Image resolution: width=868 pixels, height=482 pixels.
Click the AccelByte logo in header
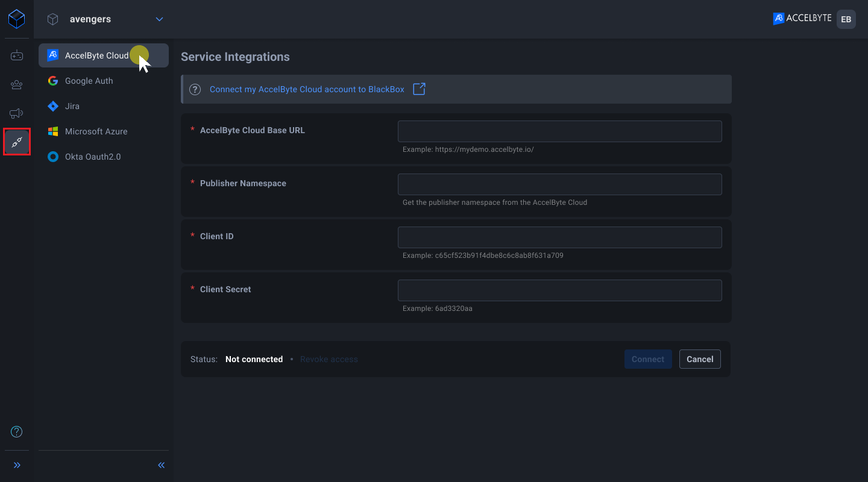pyautogui.click(x=802, y=19)
